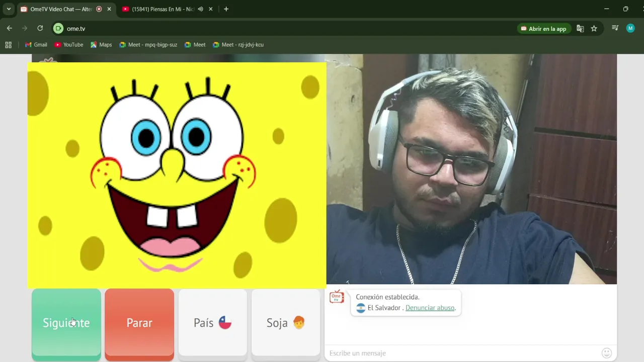Open the Soja gender selector

point(286,323)
